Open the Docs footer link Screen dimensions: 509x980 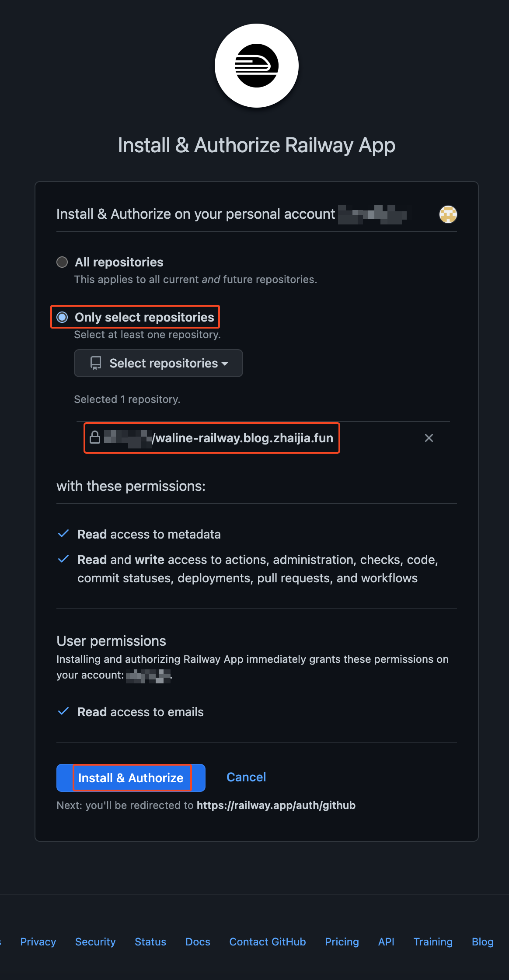[x=198, y=941]
